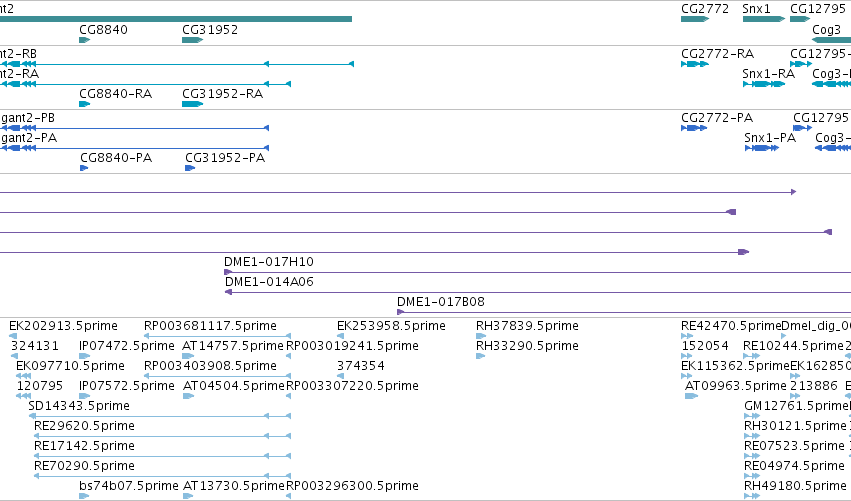Click the 213886 feature label
The image size is (851, 501).
point(814,386)
